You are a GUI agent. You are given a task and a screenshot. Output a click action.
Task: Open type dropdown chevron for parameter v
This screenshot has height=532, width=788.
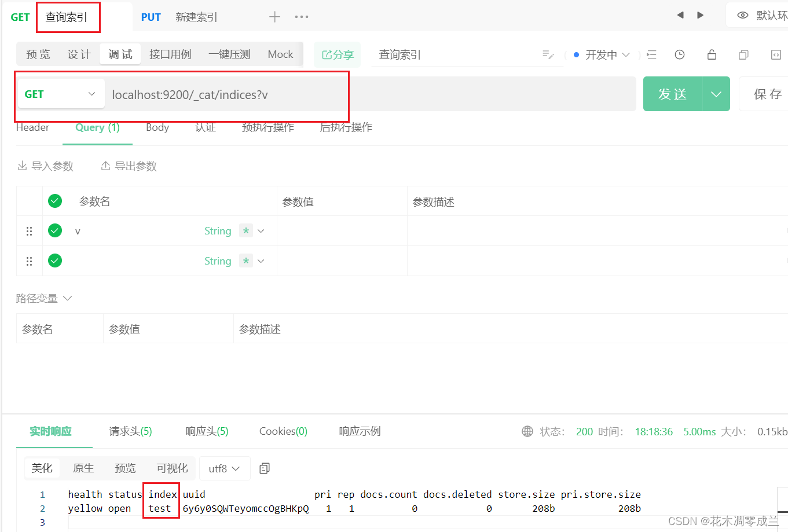pos(261,231)
